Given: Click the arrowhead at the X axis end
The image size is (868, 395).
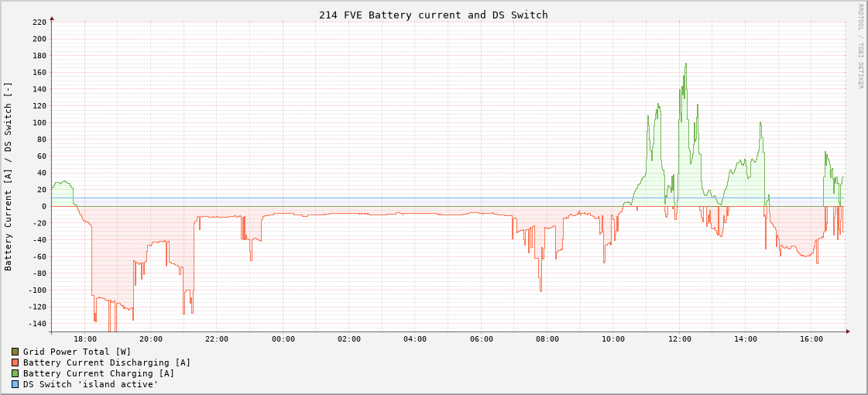Looking at the screenshot, I should pos(848,331).
